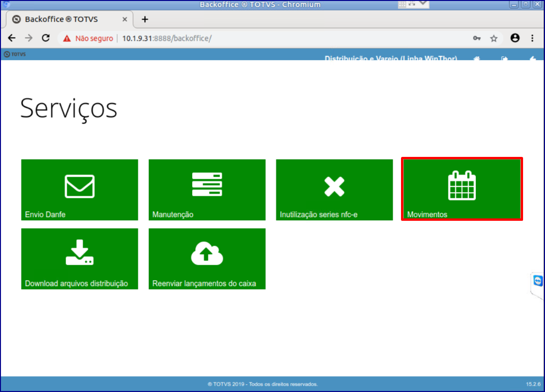Open Reenviar lançamentos do caixa tile
The image size is (545, 392).
pos(207,258)
